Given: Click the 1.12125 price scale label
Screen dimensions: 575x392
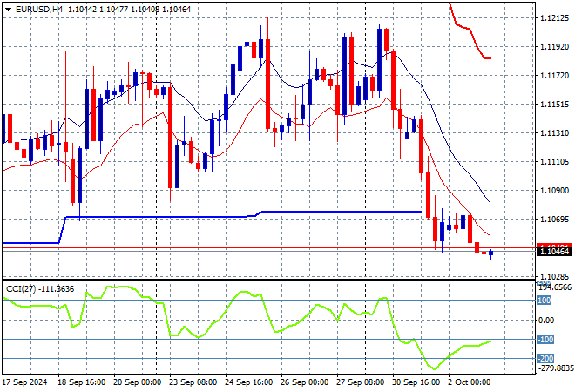Looking at the screenshot, I should click(x=555, y=18).
